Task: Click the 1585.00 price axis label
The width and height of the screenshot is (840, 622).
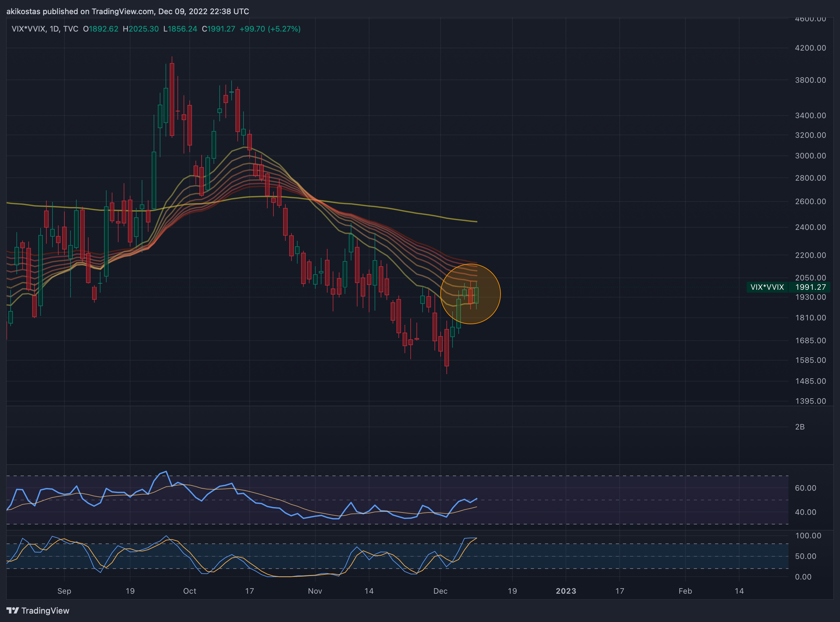Action: [810, 360]
